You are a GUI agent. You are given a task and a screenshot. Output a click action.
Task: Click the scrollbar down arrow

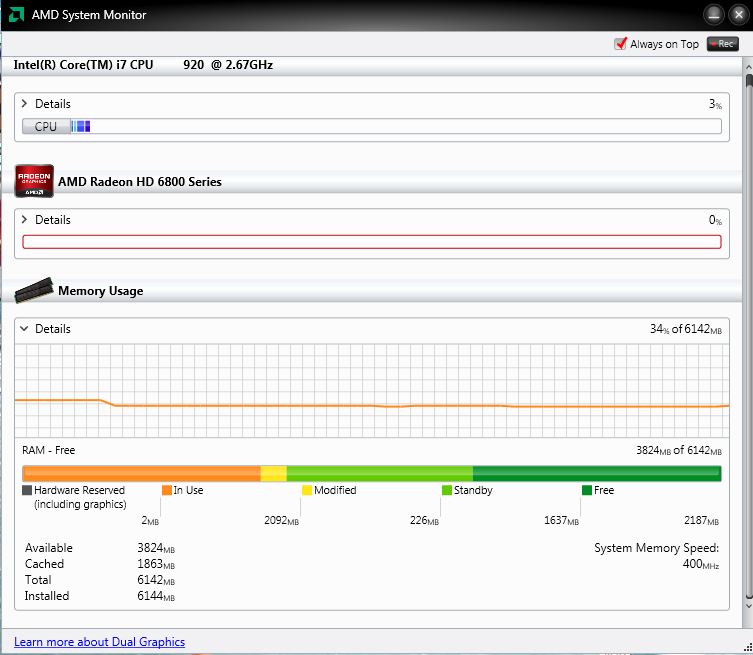748,606
